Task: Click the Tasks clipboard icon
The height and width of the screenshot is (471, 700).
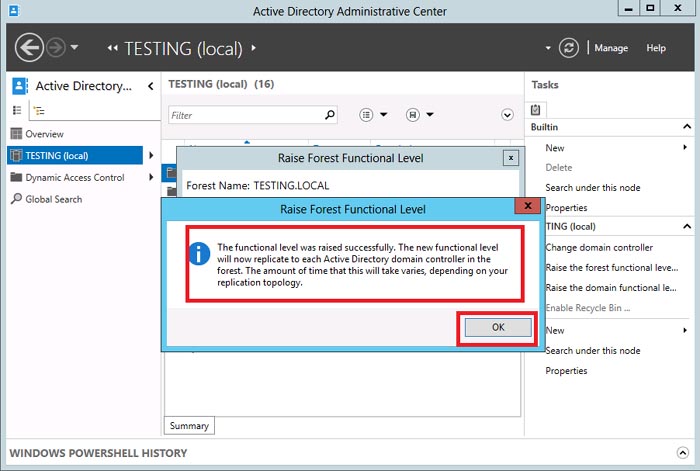Action: 535,109
